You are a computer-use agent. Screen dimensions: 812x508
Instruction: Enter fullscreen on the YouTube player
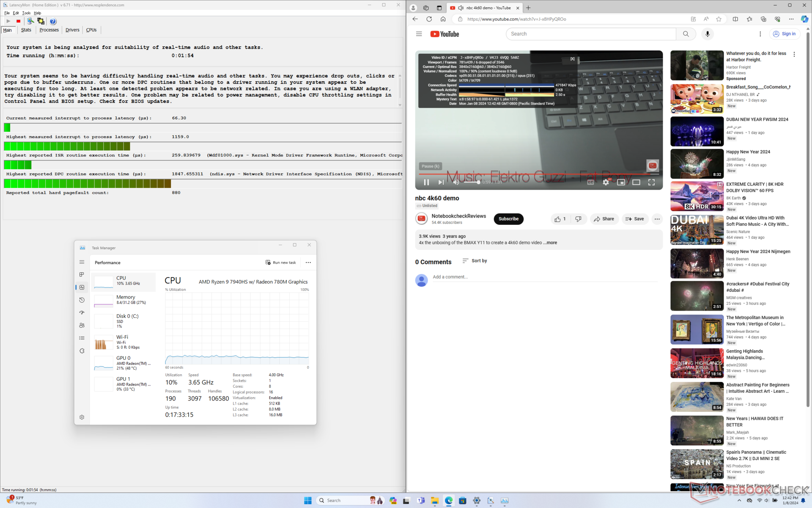(651, 182)
